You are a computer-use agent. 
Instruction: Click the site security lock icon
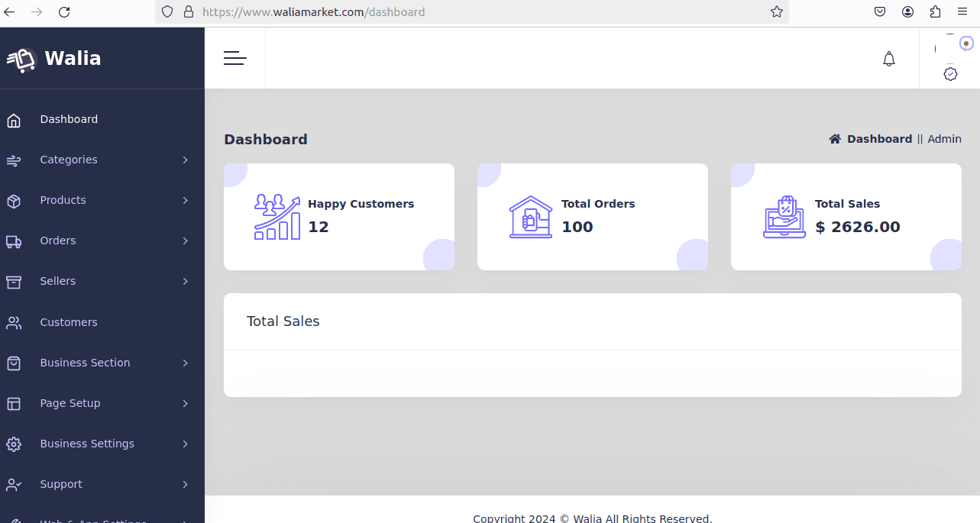[x=189, y=11]
